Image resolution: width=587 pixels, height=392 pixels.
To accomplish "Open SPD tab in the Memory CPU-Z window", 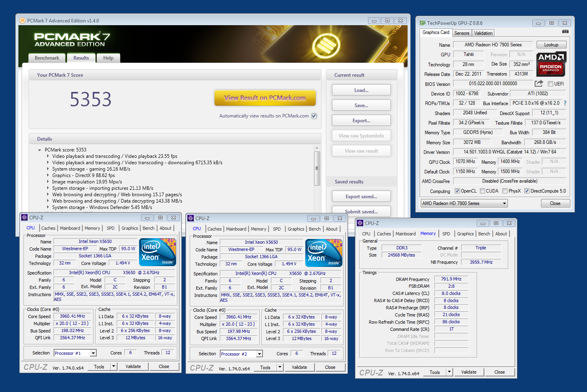I will pos(446,234).
